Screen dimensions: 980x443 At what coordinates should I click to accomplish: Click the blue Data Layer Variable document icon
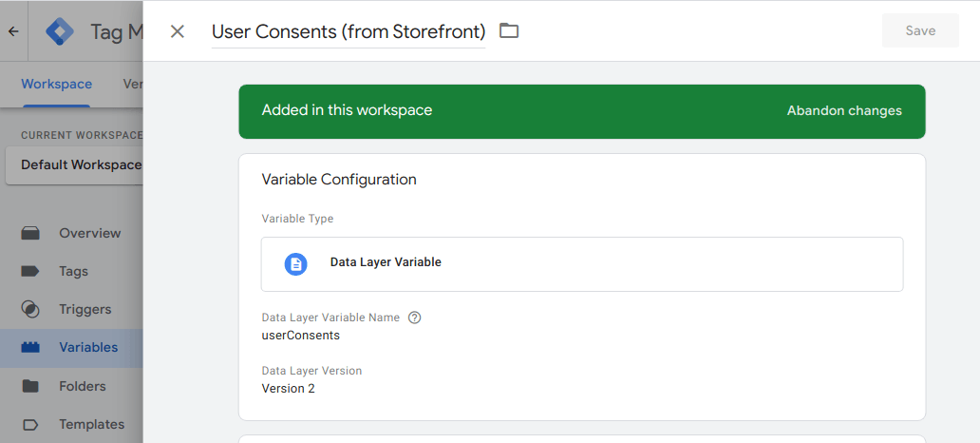pos(295,264)
